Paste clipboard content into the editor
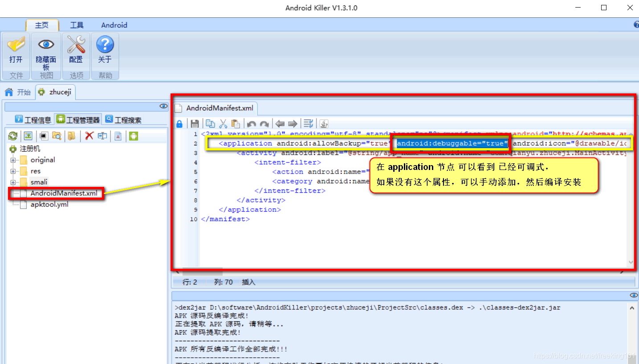639x364 pixels. point(237,123)
